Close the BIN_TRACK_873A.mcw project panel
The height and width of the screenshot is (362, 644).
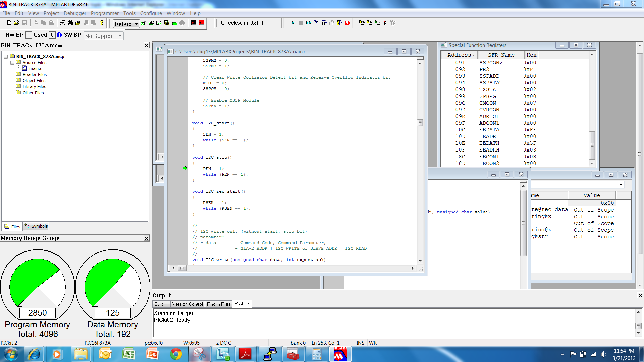tap(146, 45)
